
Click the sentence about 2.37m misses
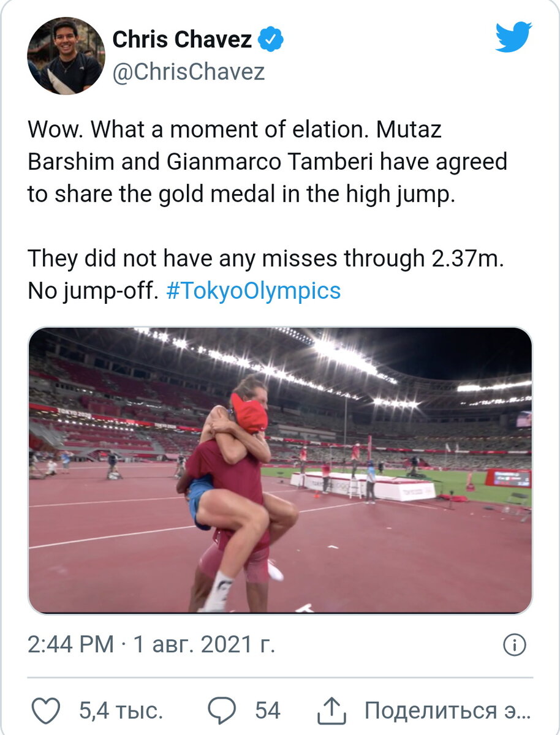click(265, 258)
